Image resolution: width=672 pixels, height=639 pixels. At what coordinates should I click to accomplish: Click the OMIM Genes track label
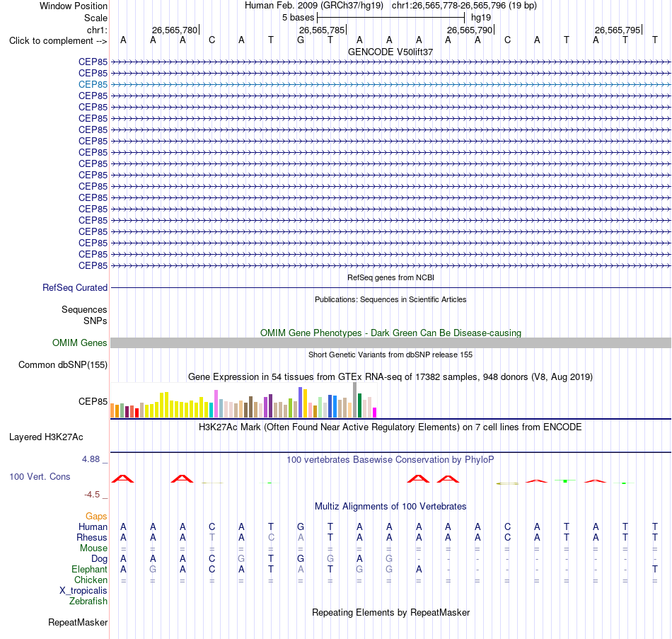pos(79,342)
